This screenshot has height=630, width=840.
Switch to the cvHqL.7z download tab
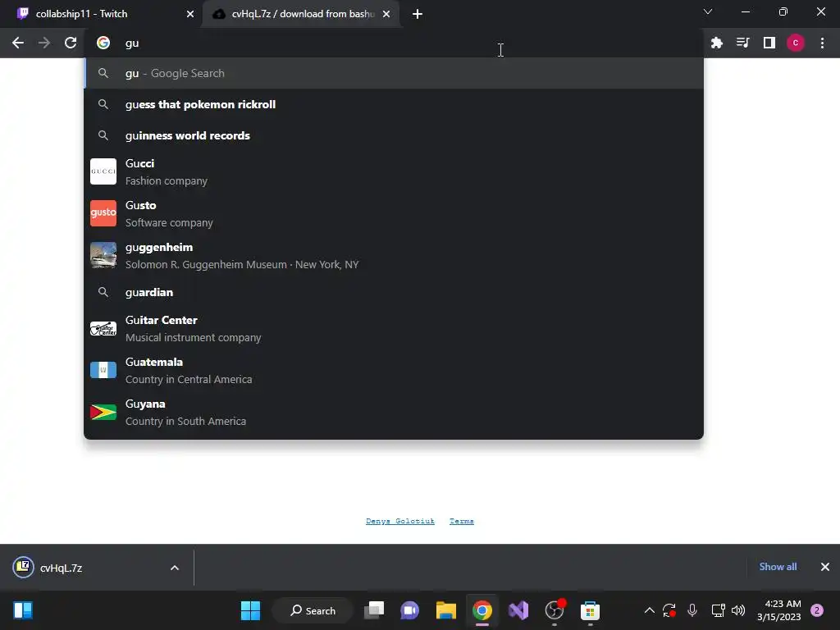click(x=301, y=14)
